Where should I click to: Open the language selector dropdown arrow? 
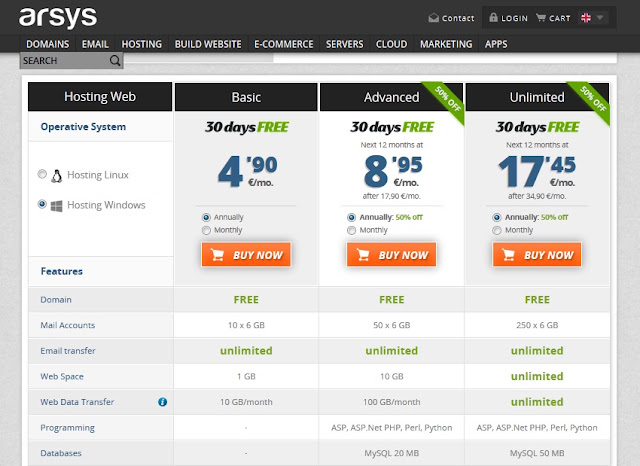600,18
